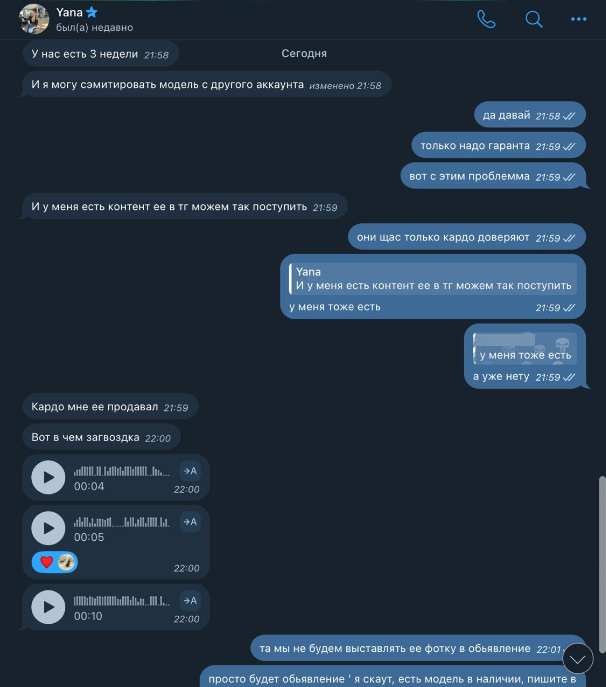Jump to latest messages with down arrow
The height and width of the screenshot is (687, 606).
click(578, 659)
